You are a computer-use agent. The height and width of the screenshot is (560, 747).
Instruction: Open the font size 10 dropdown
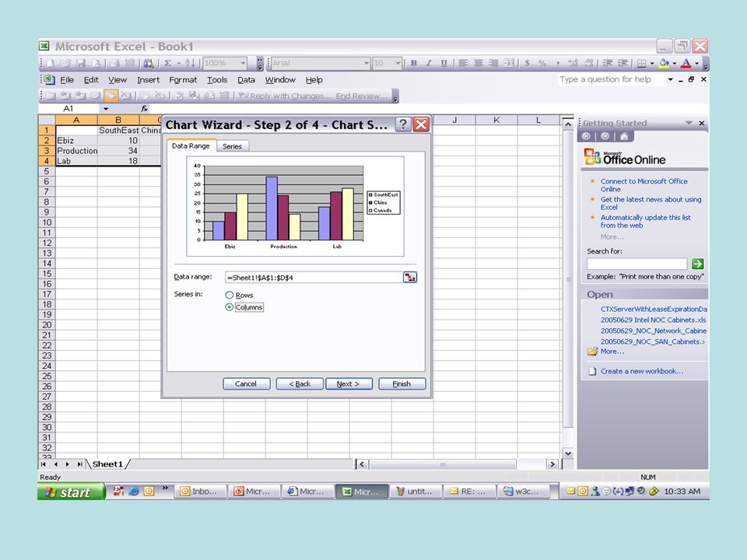coord(398,63)
